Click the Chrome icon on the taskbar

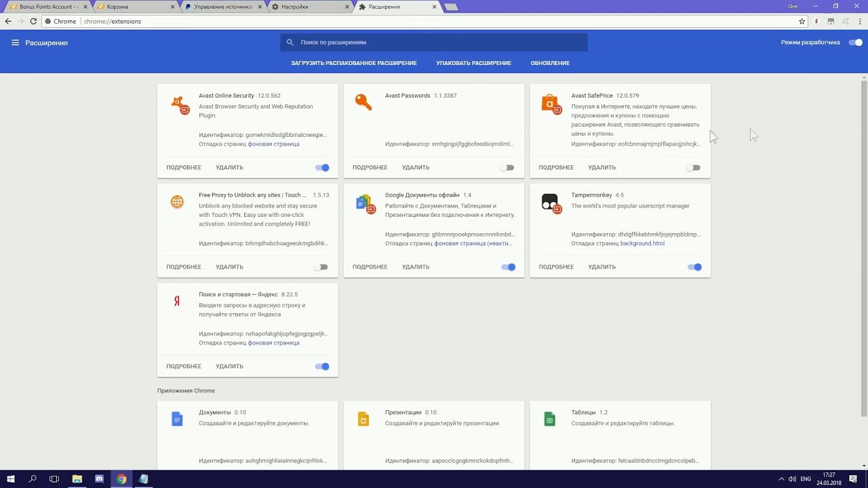click(x=121, y=479)
